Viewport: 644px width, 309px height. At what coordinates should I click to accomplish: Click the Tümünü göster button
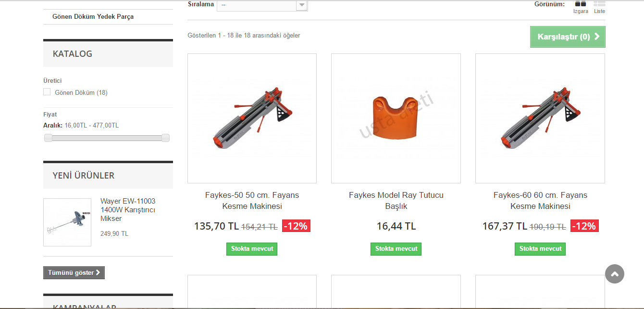click(x=74, y=272)
